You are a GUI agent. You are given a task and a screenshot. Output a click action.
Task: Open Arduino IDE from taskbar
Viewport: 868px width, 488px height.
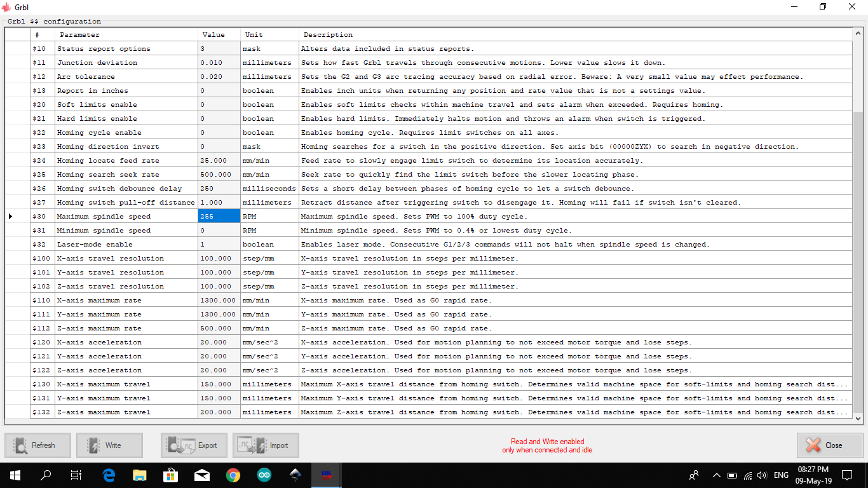tap(264, 475)
